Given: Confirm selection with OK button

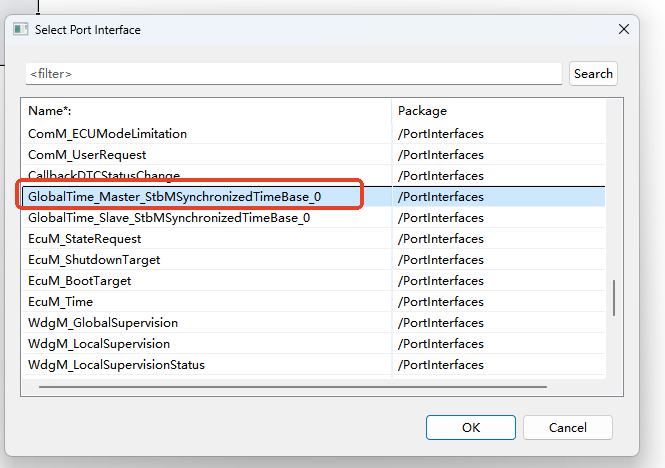Looking at the screenshot, I should (x=470, y=428).
